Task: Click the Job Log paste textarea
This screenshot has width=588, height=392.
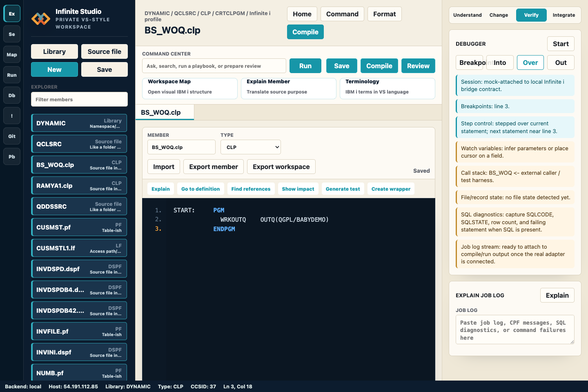Action: [515, 330]
